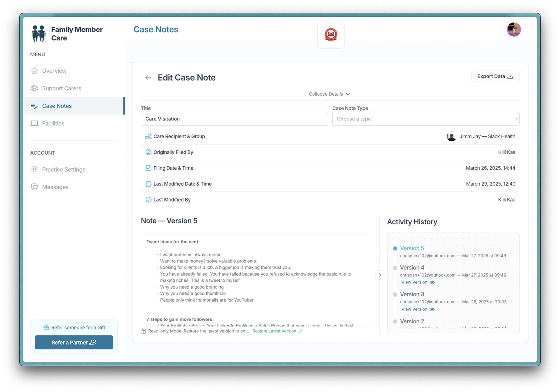Click the Refer a Partner button
Viewport: 560px width, 392px height.
point(74,343)
